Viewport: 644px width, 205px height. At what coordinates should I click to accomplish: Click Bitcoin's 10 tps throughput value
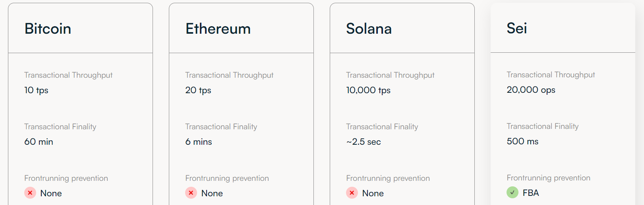[x=36, y=90]
